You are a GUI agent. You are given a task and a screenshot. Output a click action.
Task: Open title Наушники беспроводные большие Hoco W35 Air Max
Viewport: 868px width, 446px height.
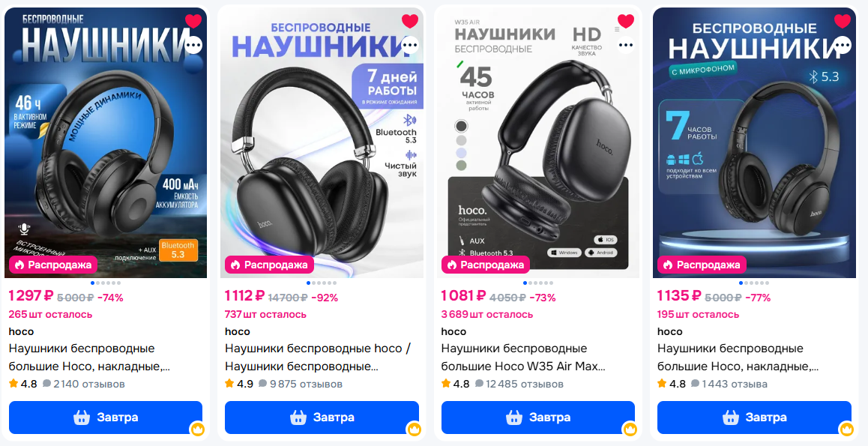point(523,358)
